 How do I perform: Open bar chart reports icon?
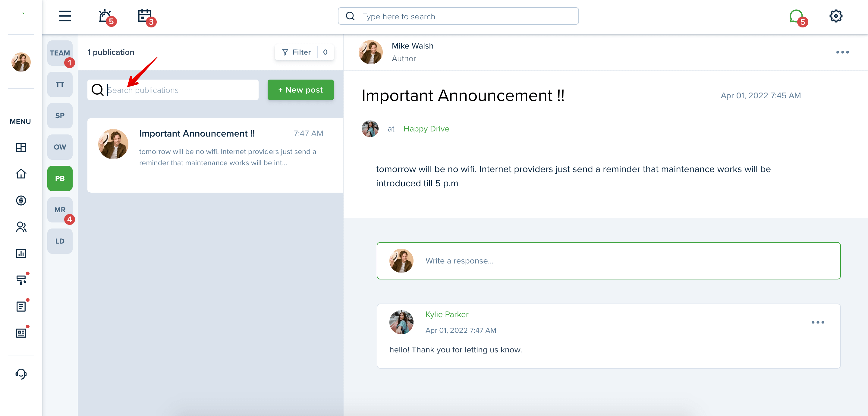pyautogui.click(x=21, y=254)
